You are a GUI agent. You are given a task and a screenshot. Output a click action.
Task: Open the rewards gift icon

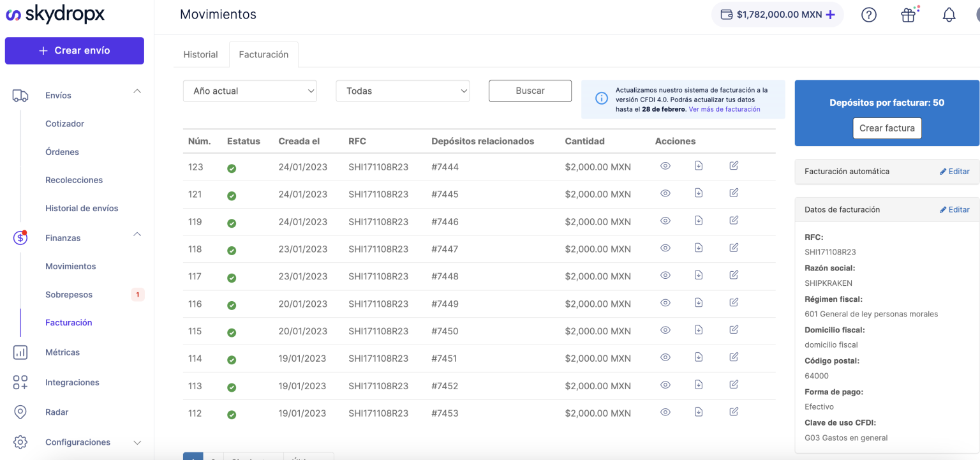click(x=909, y=14)
